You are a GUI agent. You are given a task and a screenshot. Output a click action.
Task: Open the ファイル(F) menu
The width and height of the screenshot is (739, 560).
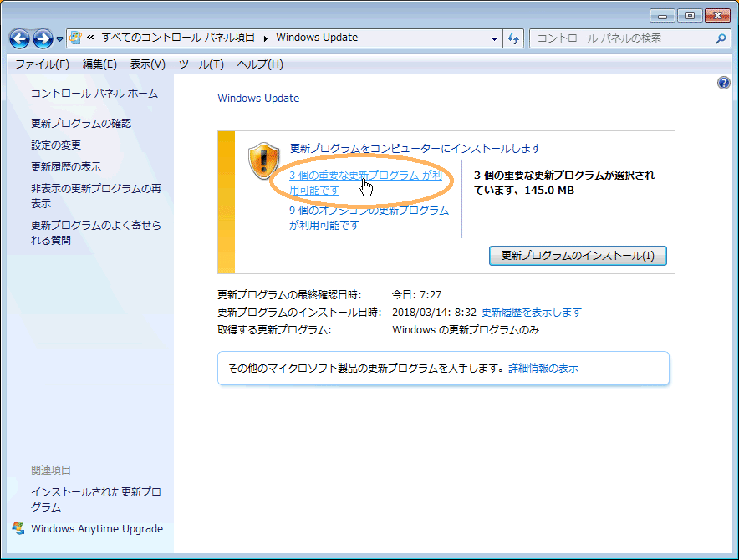(43, 64)
